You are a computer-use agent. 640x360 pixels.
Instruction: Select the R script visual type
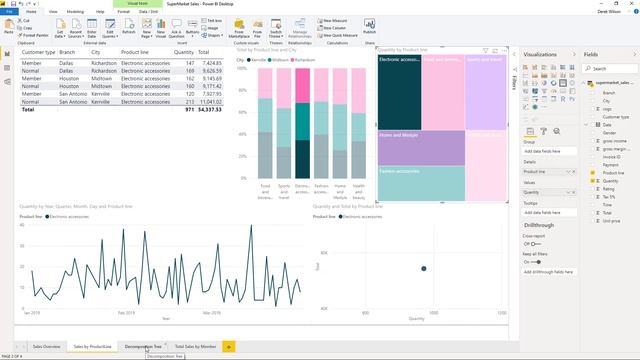pyautogui.click(x=563, y=99)
